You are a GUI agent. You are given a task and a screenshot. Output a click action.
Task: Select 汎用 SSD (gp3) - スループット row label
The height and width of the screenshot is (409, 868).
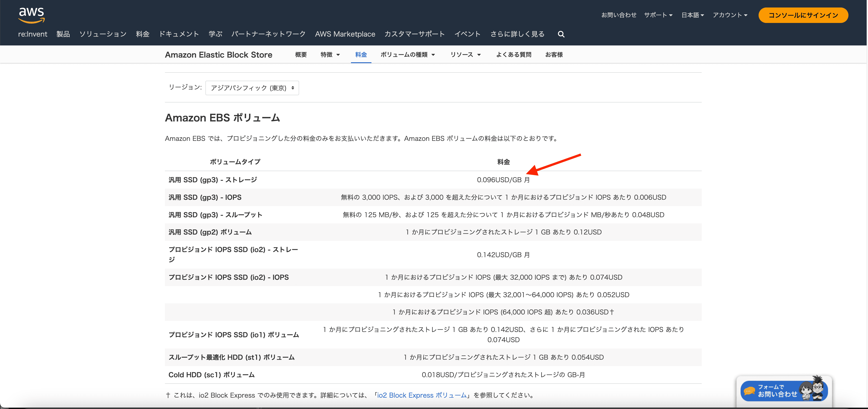pyautogui.click(x=215, y=215)
